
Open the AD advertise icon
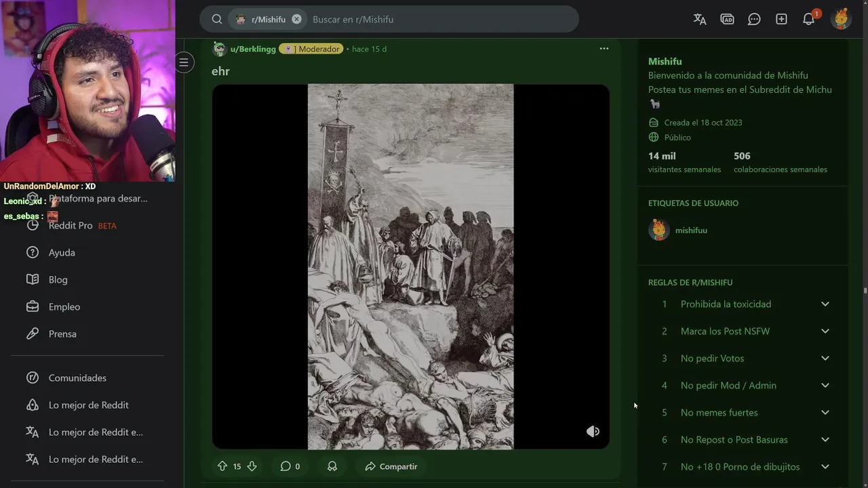pos(727,19)
